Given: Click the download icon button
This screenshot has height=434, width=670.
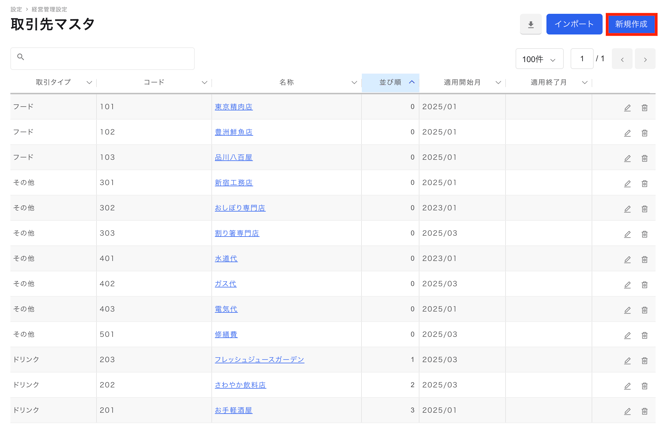Looking at the screenshot, I should (530, 24).
